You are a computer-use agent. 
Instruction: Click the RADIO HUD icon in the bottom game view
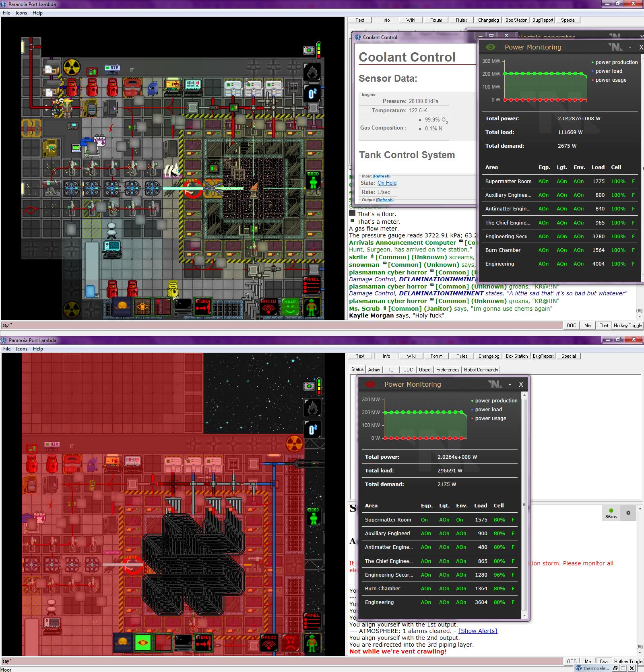coord(268,643)
